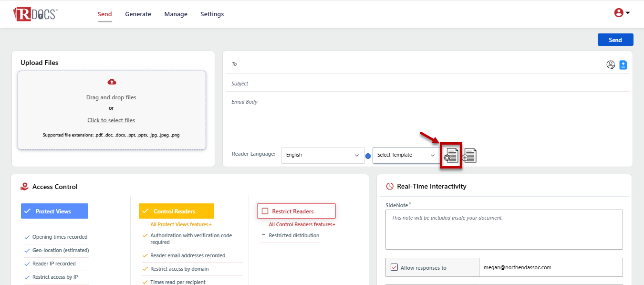Open the Select Template dropdown
This screenshot has width=644, height=285.
[405, 155]
